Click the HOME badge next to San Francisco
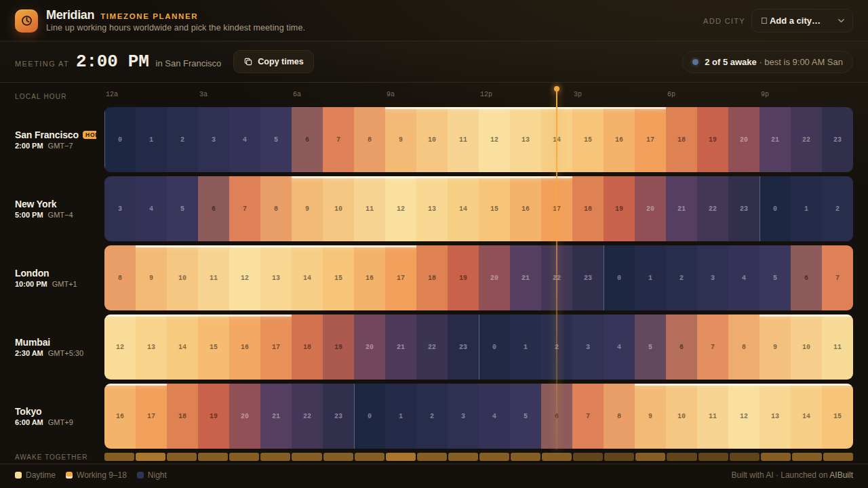This screenshot has height=488, width=868. point(90,135)
